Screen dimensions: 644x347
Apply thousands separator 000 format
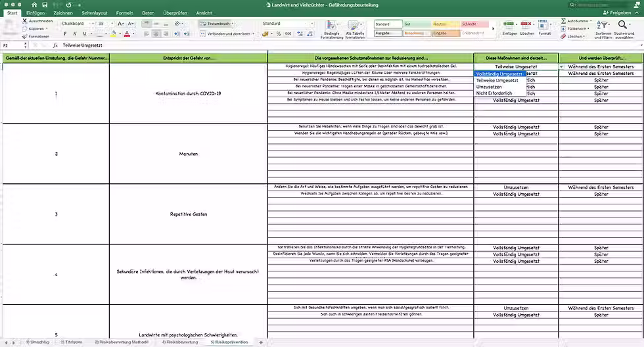click(x=288, y=34)
